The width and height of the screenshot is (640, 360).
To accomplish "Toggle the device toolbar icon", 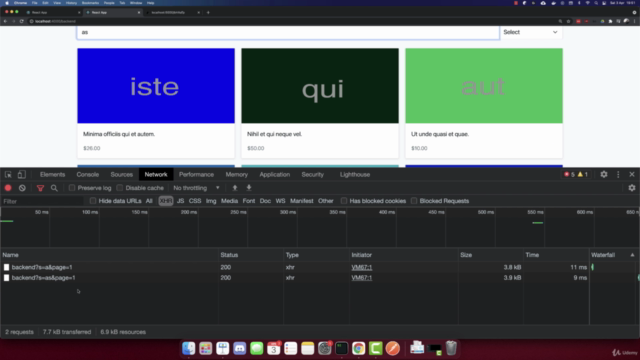I will click(22, 175).
